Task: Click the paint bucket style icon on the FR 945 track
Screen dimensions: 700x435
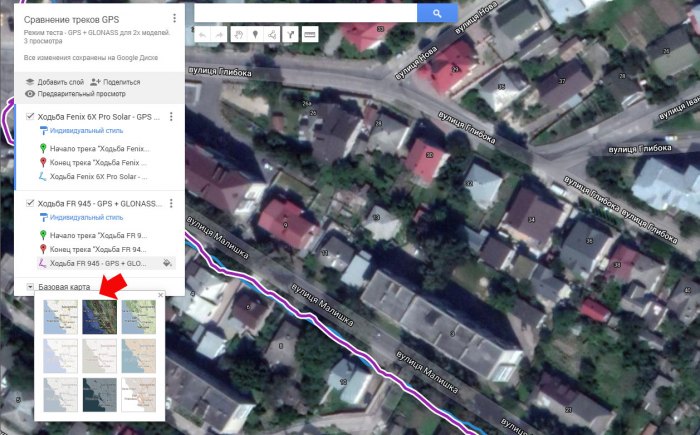Action: click(x=167, y=263)
